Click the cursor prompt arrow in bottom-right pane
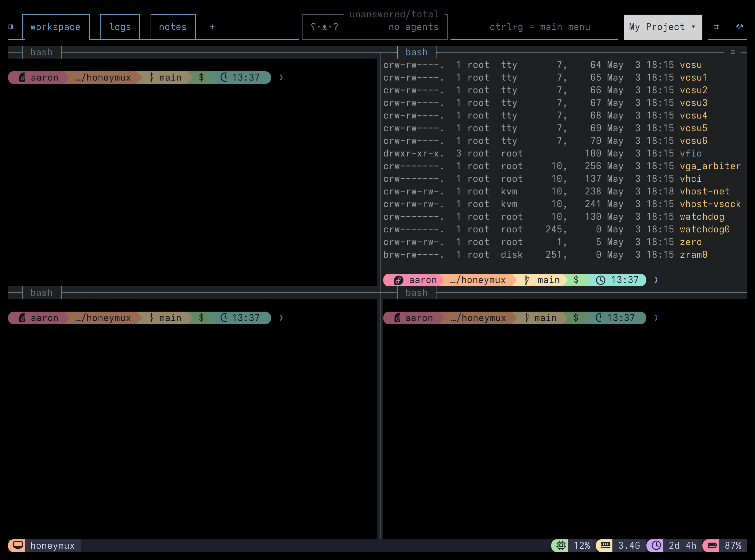This screenshot has height=560, width=755. 656,318
